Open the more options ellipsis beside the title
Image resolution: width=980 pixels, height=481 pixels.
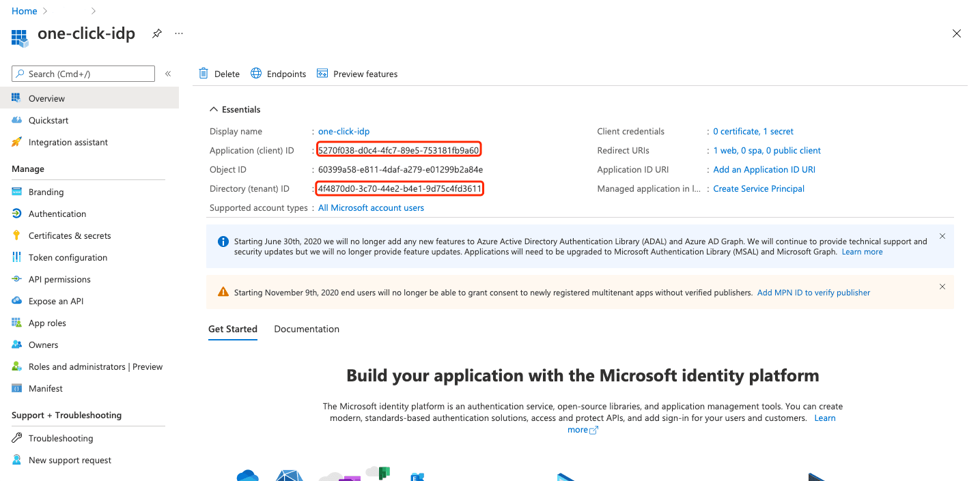coord(179,33)
